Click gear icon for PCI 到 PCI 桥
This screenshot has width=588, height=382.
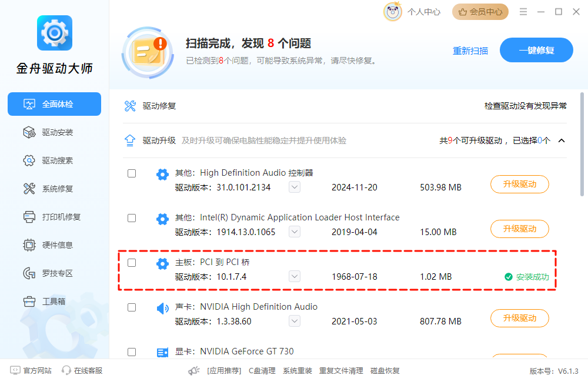coord(162,263)
